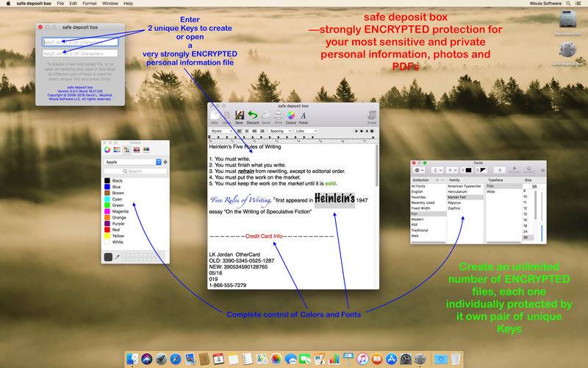Screen dimensions: 588x368
Task: Select Zapfino in Family list
Action: [x=465, y=208]
